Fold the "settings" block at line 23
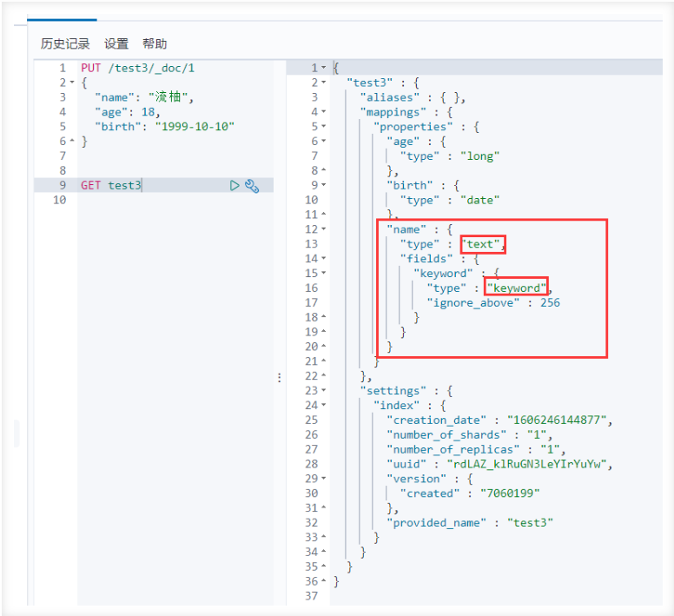674x616 pixels. click(324, 390)
